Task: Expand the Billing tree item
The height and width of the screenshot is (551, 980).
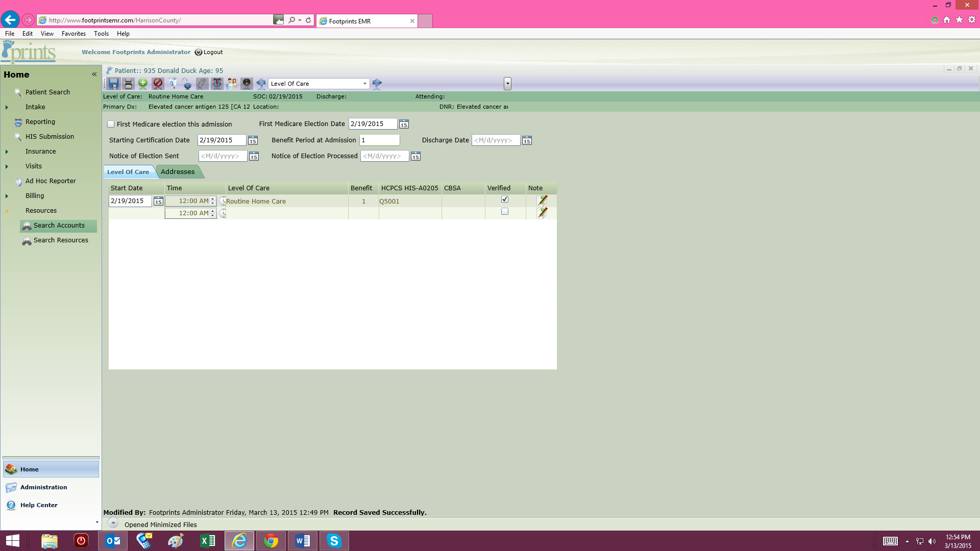Action: 7,196
